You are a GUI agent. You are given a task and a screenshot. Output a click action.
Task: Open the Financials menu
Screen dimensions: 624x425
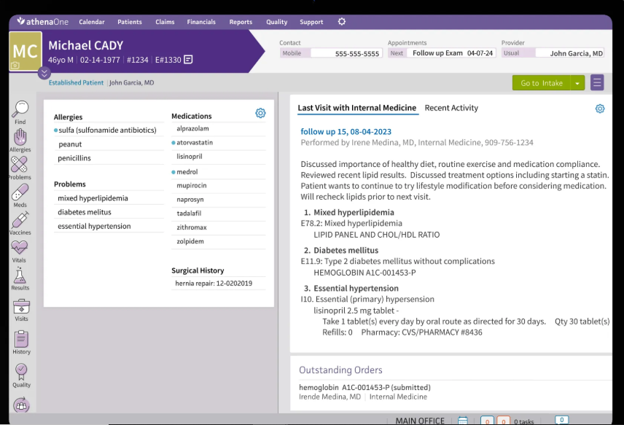pos(201,22)
